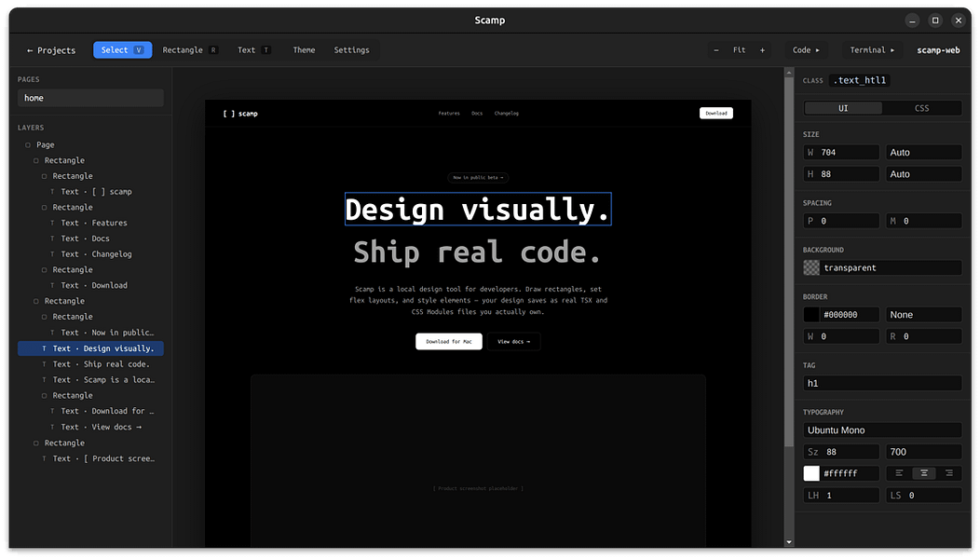Select the Text · [ Product scree layer

(x=90, y=458)
